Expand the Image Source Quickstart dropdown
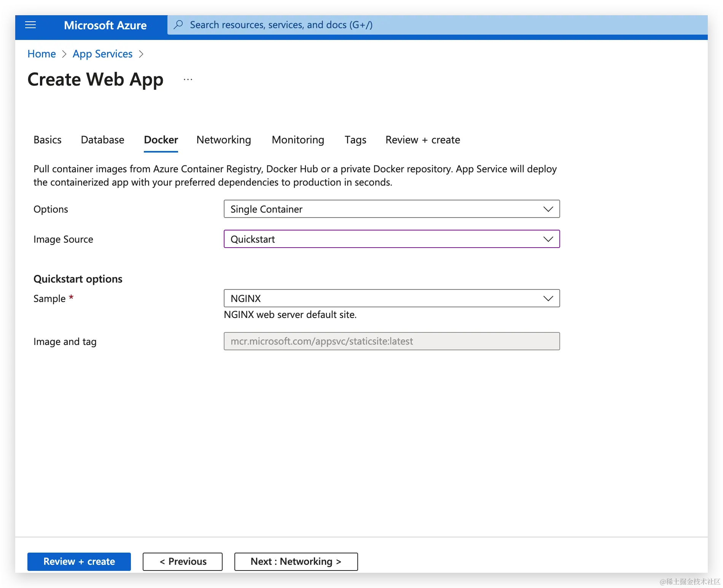 pos(392,239)
